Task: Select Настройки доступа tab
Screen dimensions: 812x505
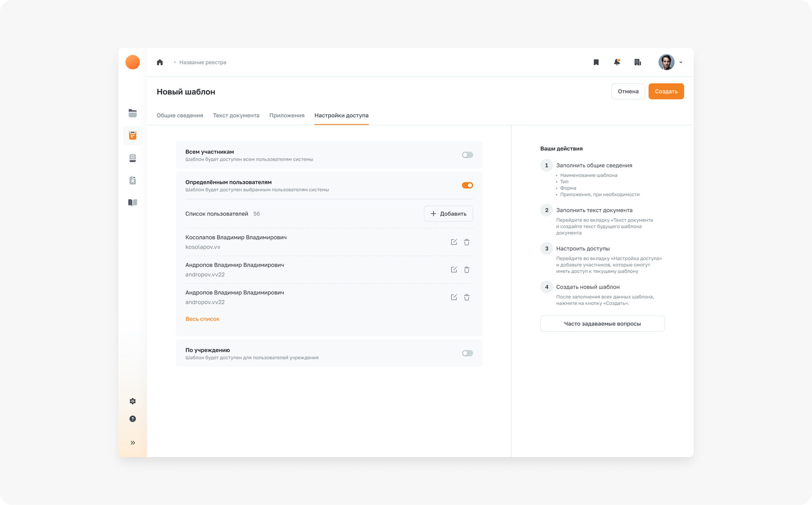Action: (x=341, y=116)
